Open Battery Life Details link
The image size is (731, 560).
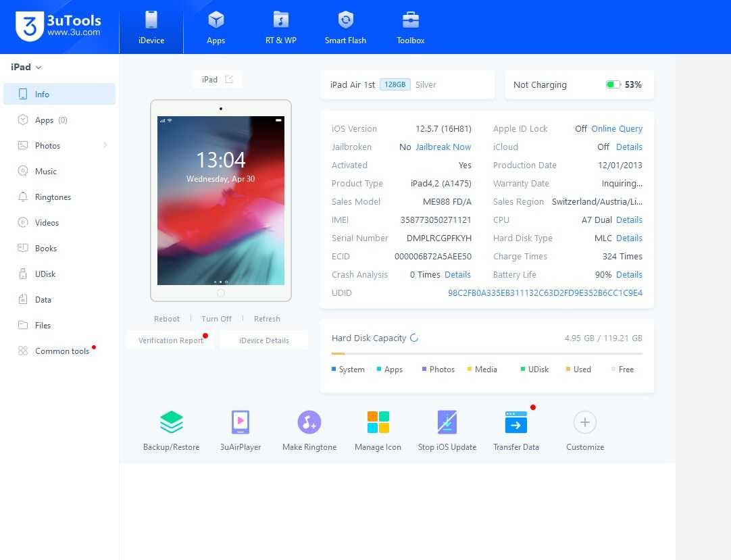[629, 275]
